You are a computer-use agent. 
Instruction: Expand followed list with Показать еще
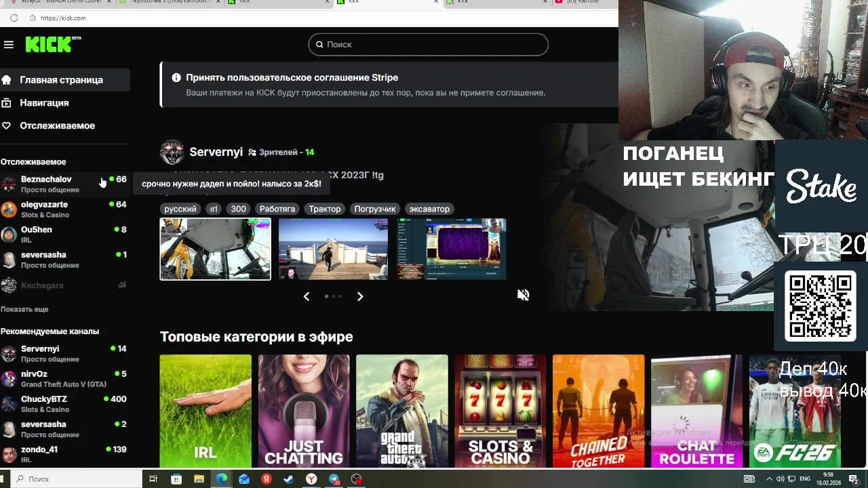coord(24,309)
